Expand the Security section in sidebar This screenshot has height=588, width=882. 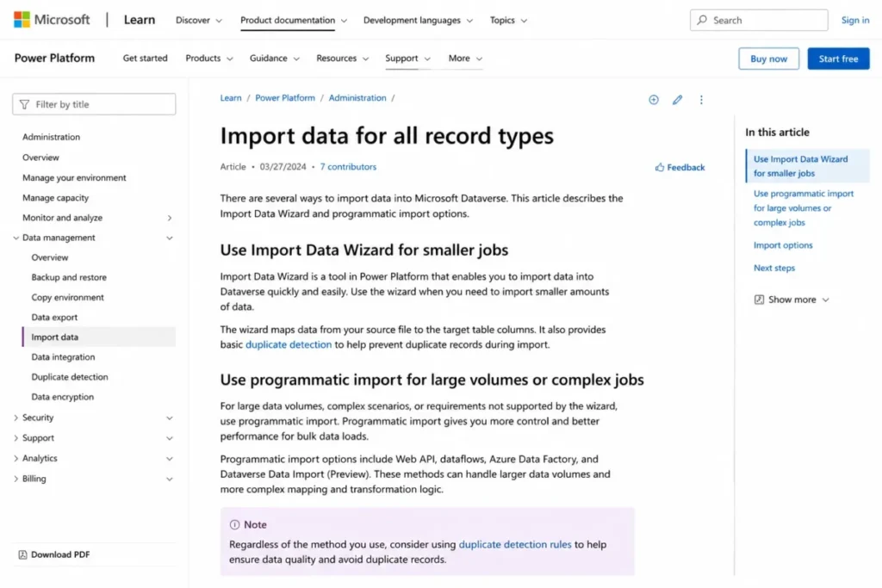(x=16, y=418)
